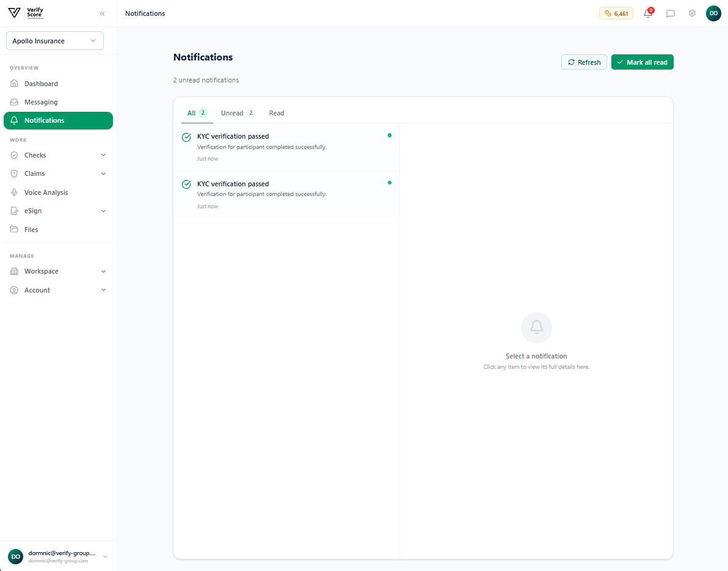Click the Checks shield icon
728x571 pixels.
15,155
